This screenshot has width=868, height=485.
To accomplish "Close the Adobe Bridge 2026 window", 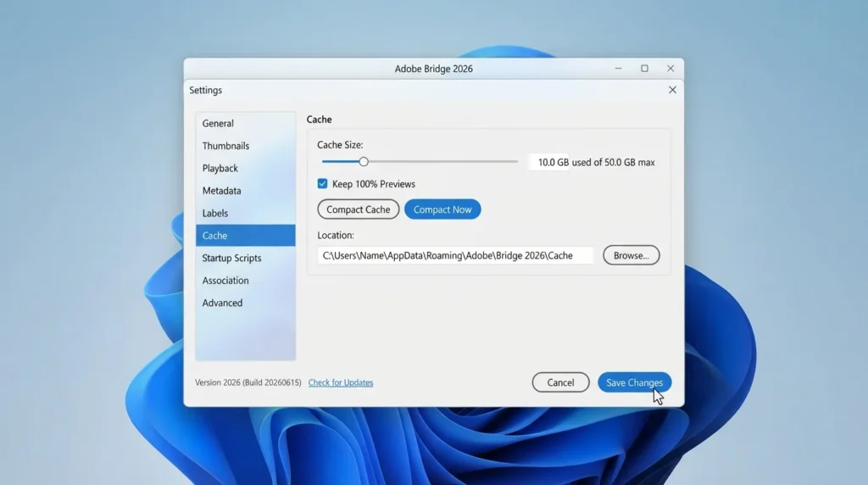I will (x=670, y=68).
